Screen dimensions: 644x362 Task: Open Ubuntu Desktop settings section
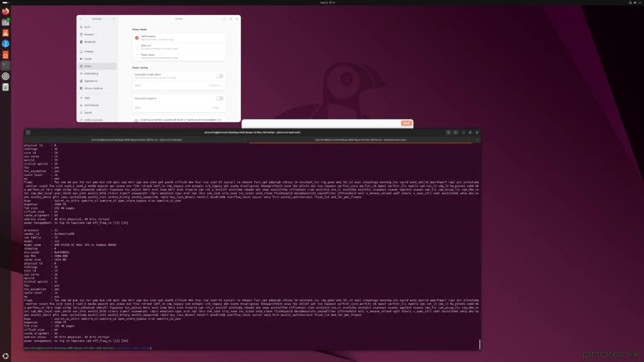(x=91, y=88)
